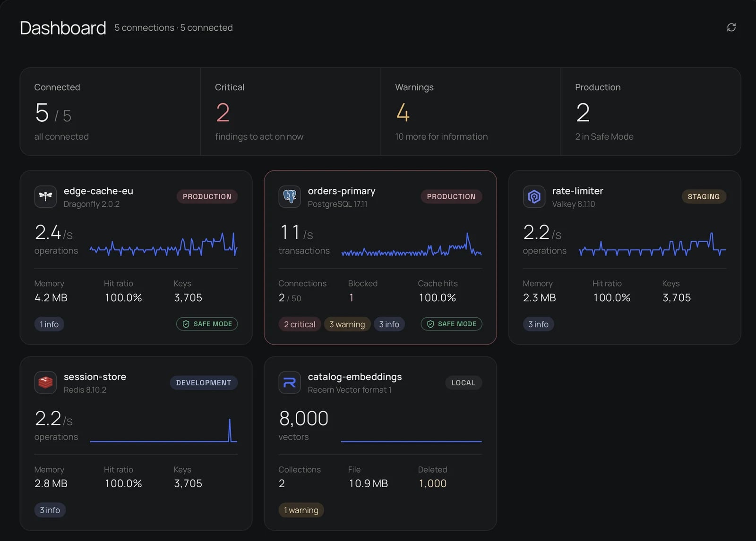Click the transactions sparkline on orders-primary
The width and height of the screenshot is (756, 541).
coord(412,245)
